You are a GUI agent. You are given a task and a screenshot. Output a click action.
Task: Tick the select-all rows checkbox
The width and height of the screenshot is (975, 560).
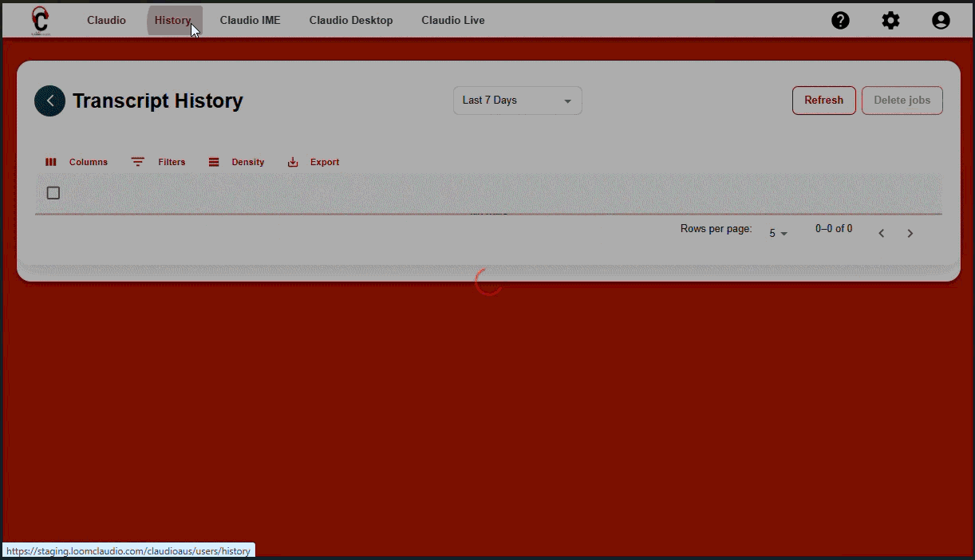click(53, 193)
